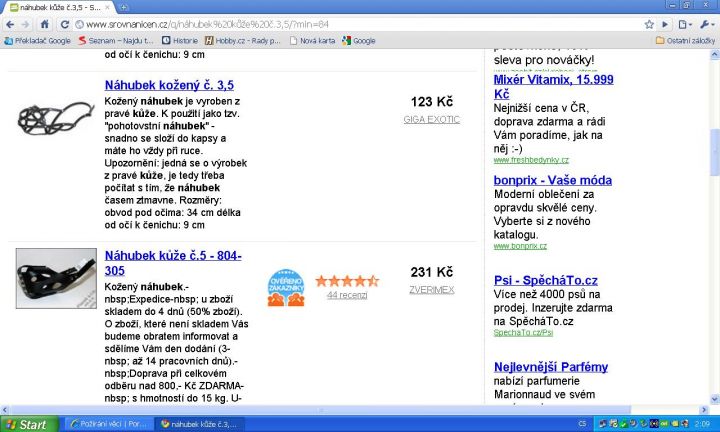Reload the page with the refresh icon

click(x=65, y=24)
